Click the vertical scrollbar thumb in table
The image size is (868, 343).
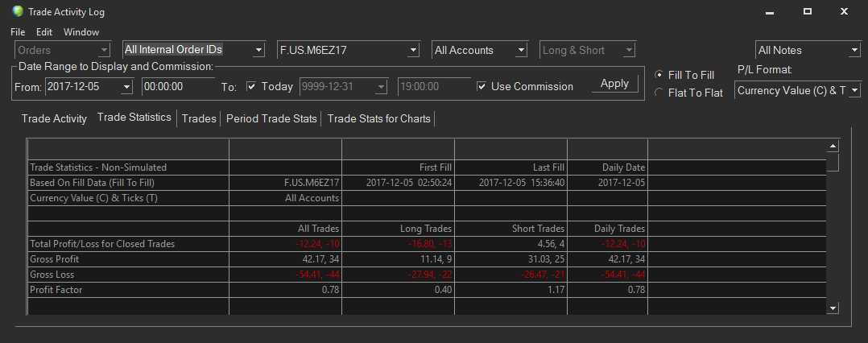point(833,163)
